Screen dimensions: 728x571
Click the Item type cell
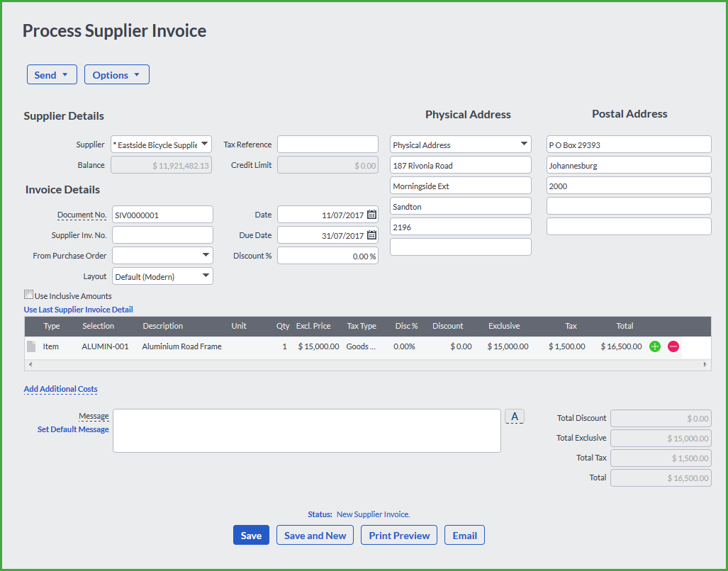pos(50,346)
